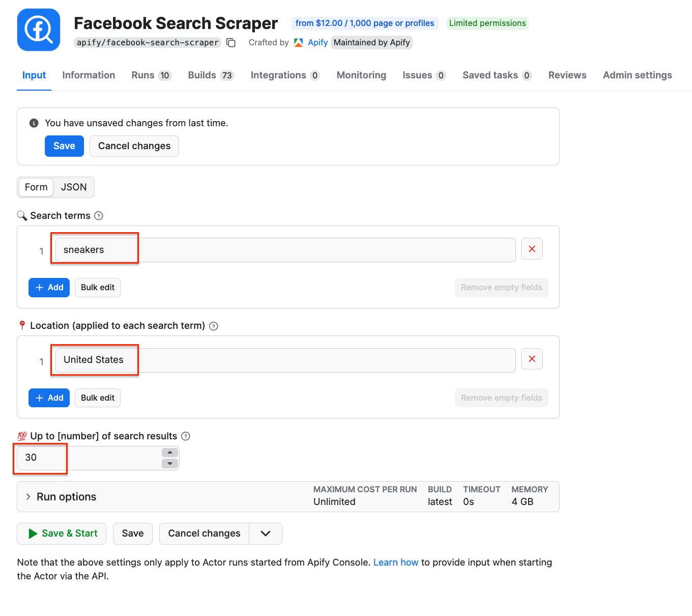Delete the United States location via X icon

[531, 359]
